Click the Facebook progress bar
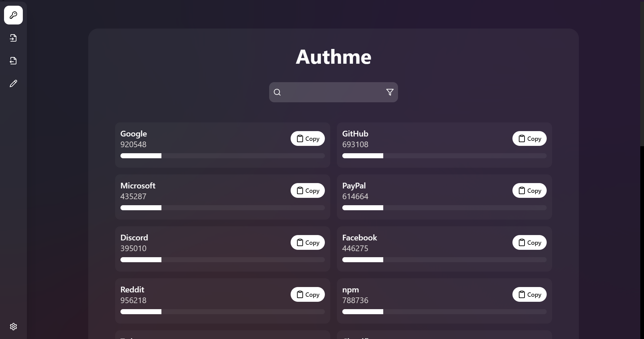 (x=444, y=260)
